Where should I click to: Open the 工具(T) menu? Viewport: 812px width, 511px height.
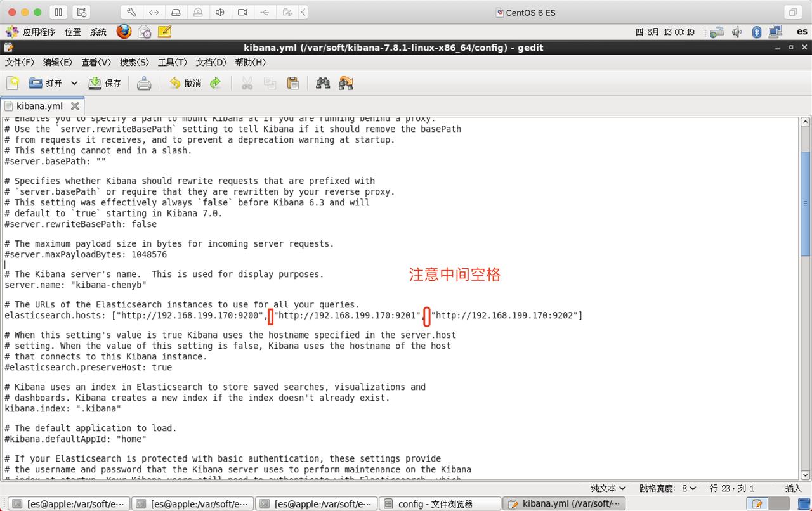tap(173, 62)
